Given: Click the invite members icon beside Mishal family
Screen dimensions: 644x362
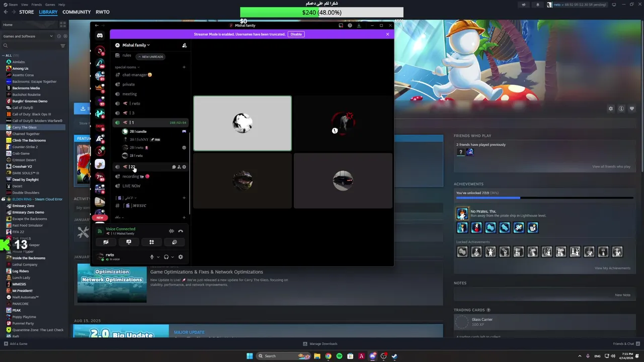Looking at the screenshot, I should (x=184, y=45).
